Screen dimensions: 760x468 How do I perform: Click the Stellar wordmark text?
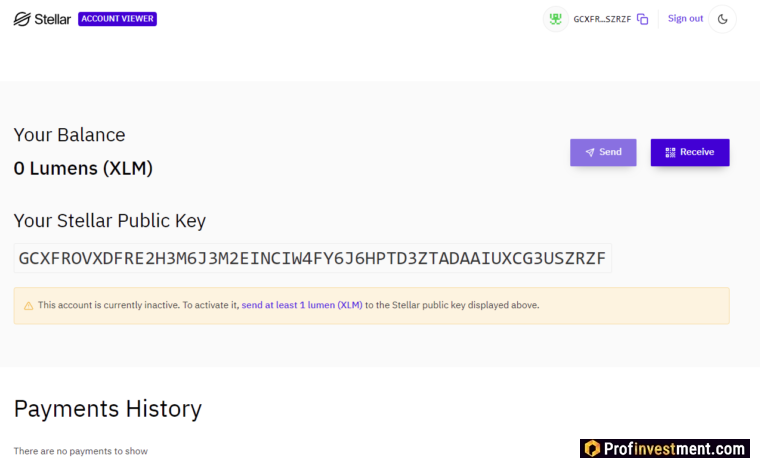click(52, 19)
